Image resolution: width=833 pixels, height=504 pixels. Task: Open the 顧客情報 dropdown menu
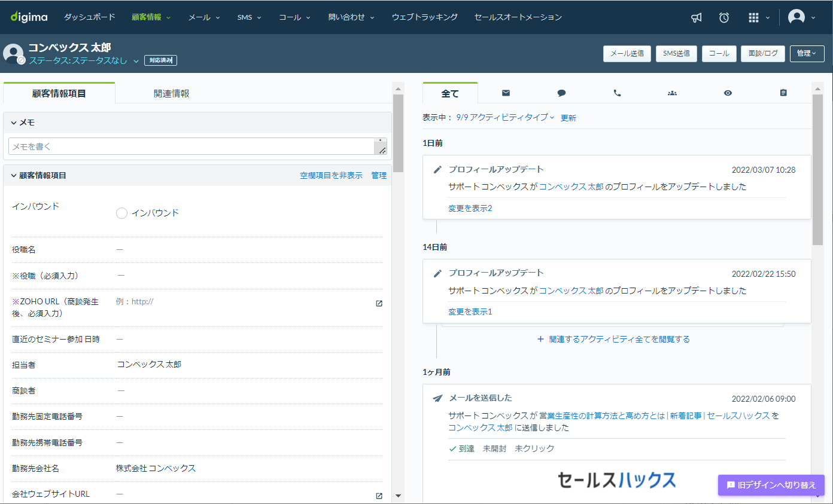click(x=151, y=17)
